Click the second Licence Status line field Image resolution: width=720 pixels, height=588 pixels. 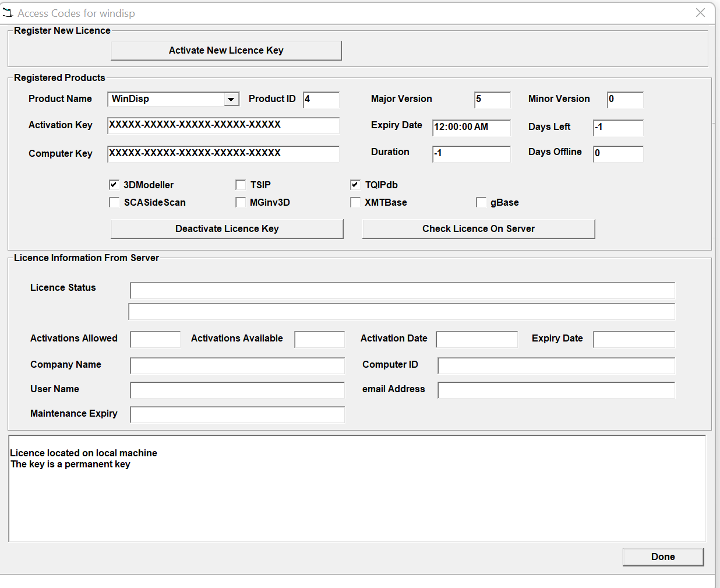[402, 312]
